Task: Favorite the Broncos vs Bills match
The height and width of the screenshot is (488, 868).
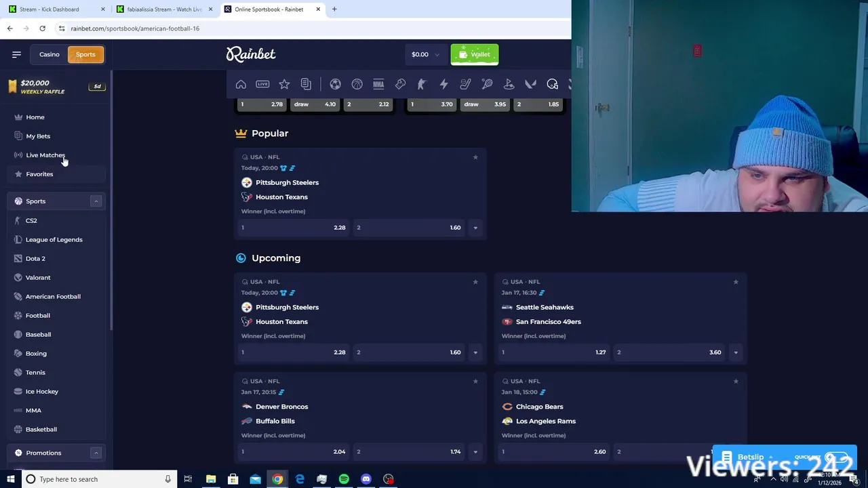Action: (x=475, y=382)
